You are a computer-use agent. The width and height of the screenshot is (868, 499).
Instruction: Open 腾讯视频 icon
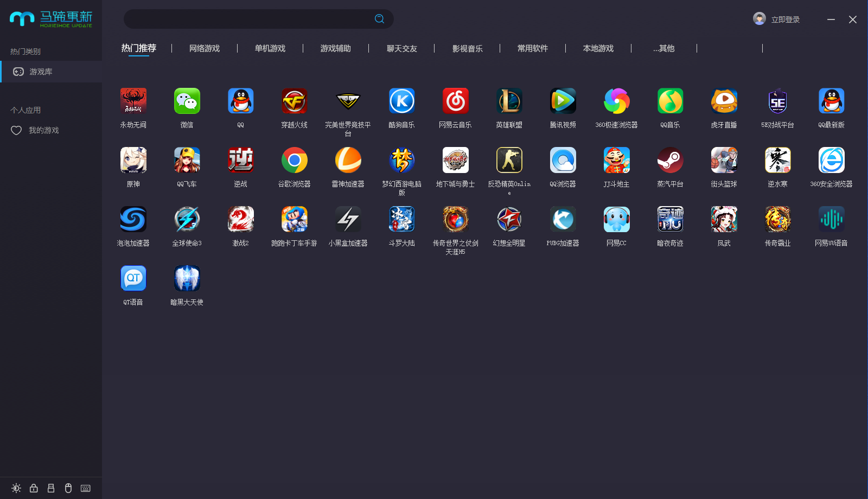(x=563, y=101)
